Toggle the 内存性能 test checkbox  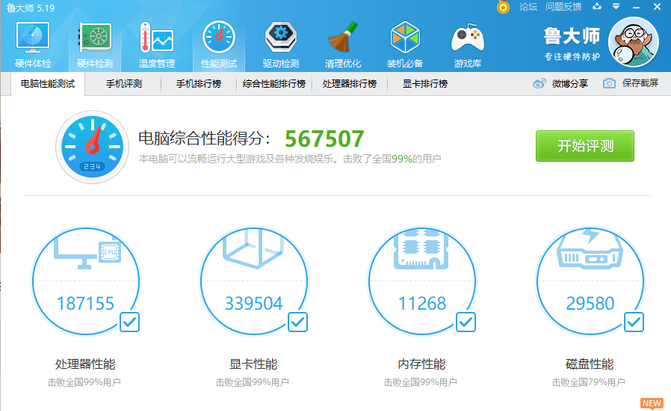(466, 322)
